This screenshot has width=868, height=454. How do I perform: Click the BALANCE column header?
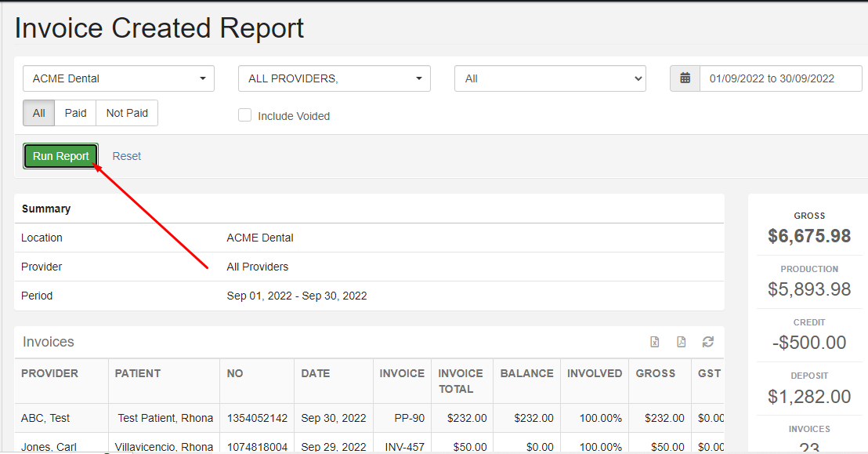point(526,373)
